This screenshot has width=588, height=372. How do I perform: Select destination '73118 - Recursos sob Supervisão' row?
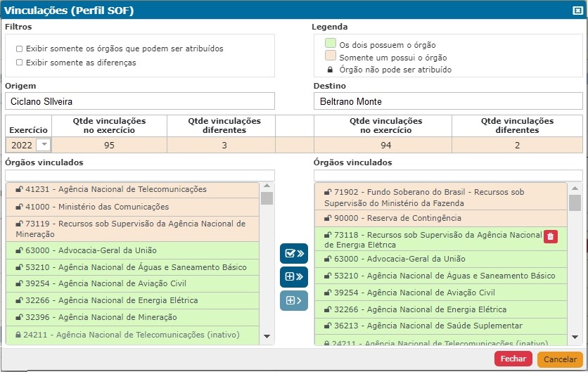point(440,239)
